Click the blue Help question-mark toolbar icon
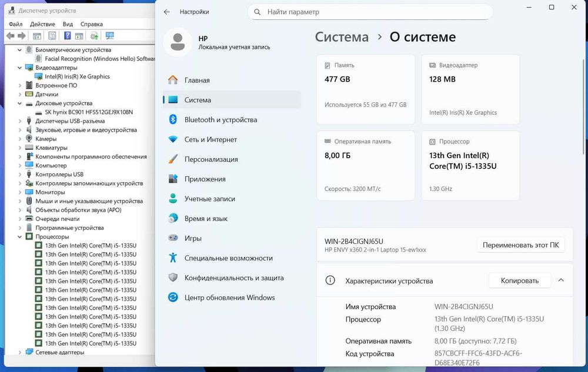This screenshot has width=588, height=372. point(67,36)
